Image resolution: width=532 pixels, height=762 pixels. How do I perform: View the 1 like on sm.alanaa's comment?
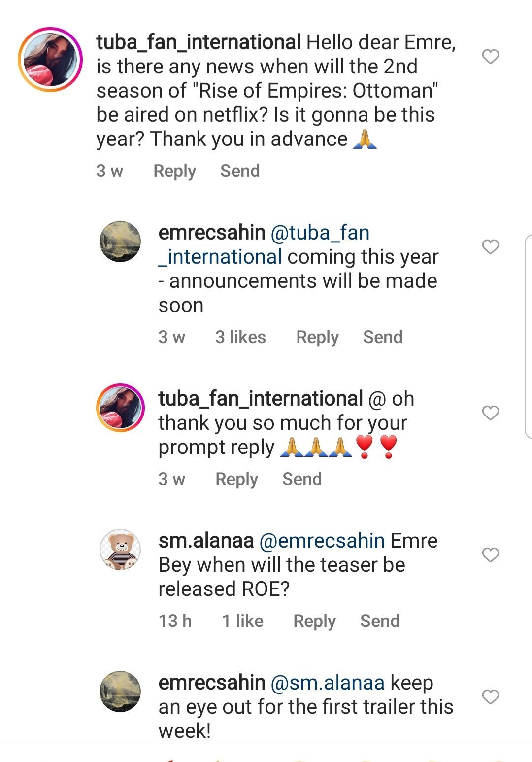tap(242, 621)
